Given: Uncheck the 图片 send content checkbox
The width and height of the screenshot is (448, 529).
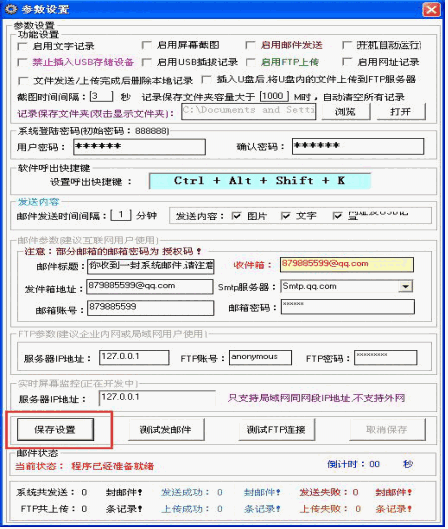Looking at the screenshot, I should click(x=236, y=216).
